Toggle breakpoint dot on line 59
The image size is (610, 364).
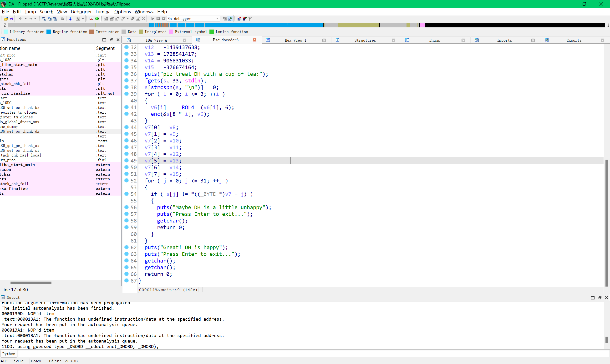[x=127, y=227]
